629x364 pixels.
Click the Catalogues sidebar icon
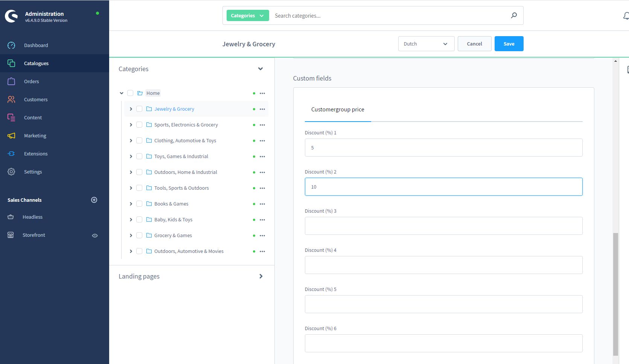click(11, 63)
